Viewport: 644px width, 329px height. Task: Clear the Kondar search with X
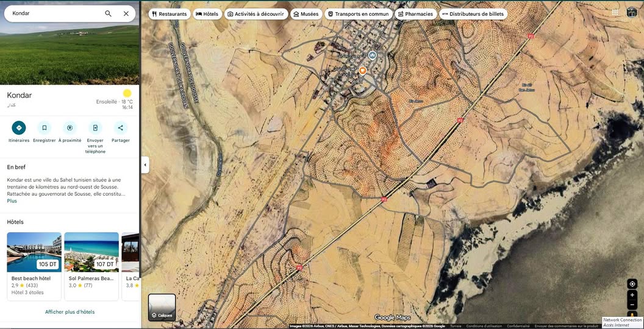coord(126,13)
